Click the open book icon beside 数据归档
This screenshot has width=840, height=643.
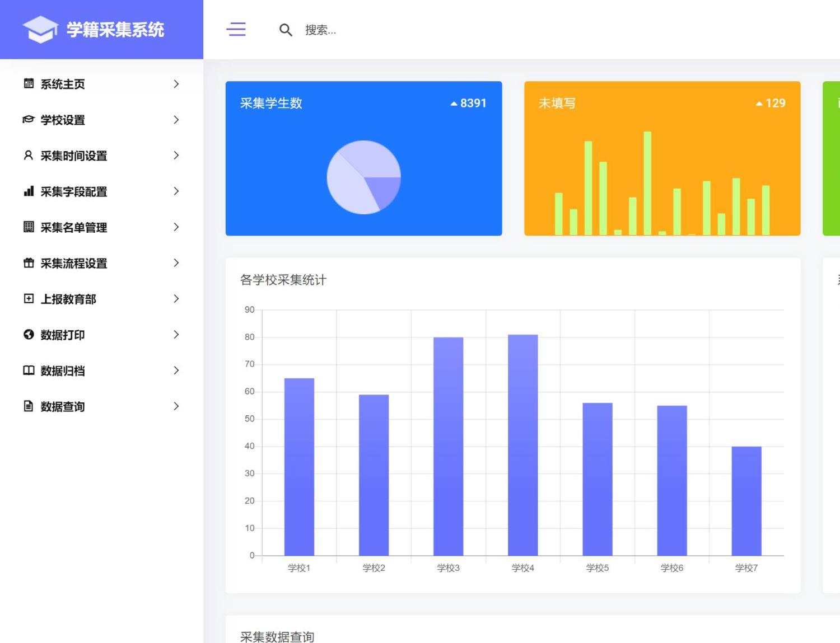(x=29, y=370)
